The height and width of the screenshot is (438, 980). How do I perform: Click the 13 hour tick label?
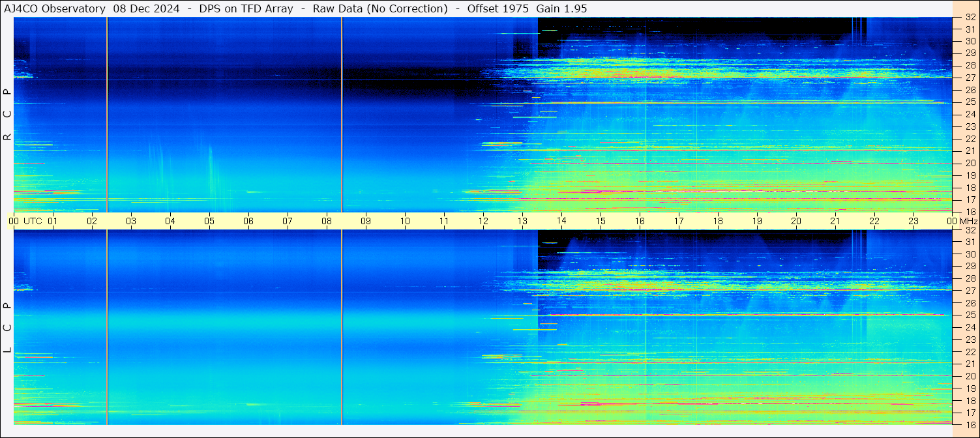click(522, 221)
